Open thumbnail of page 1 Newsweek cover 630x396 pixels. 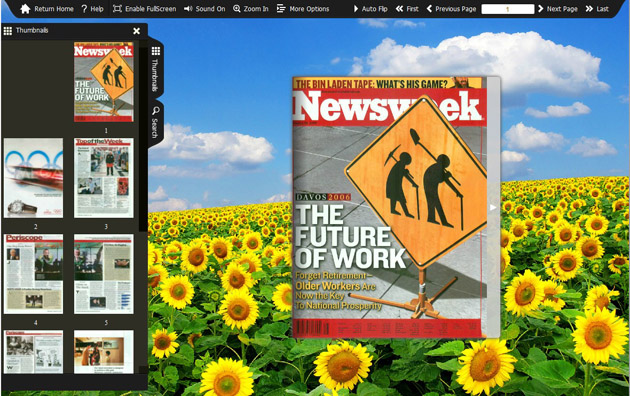(x=104, y=82)
